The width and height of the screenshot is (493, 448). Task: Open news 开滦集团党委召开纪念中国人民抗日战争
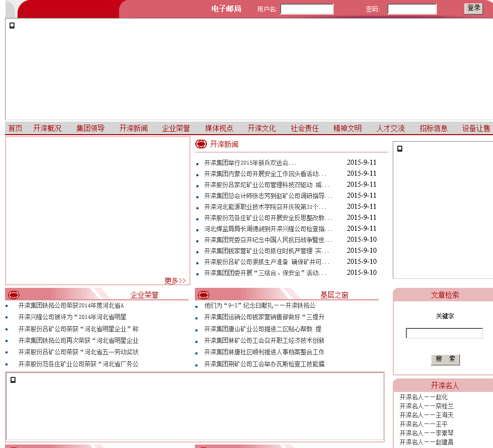tap(268, 240)
